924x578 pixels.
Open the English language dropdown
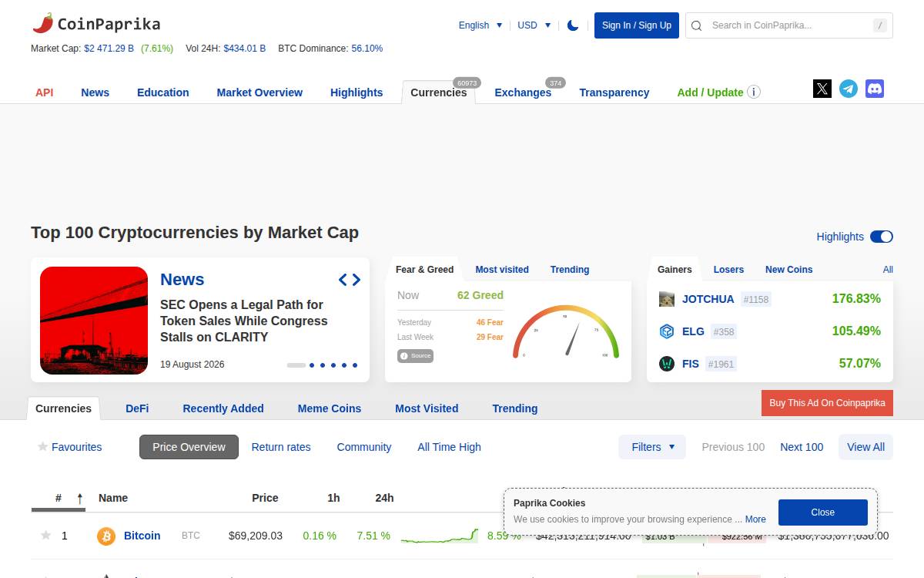pos(480,25)
